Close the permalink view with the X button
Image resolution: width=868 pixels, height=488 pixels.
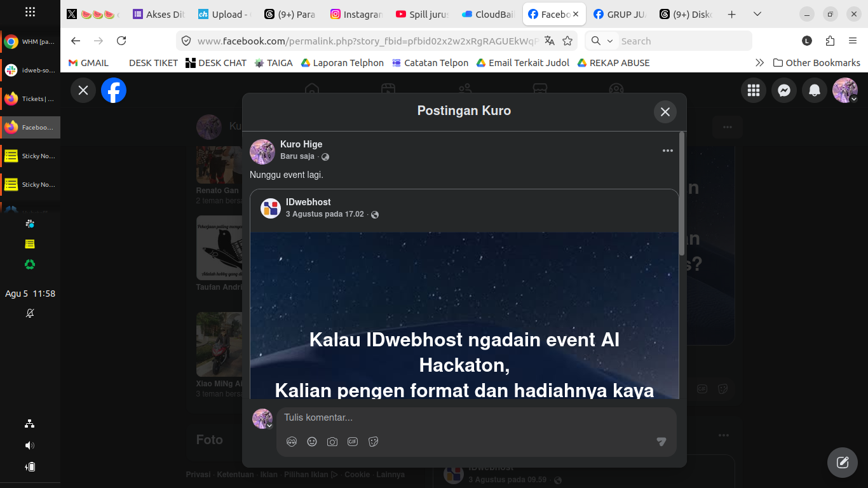tap(83, 90)
